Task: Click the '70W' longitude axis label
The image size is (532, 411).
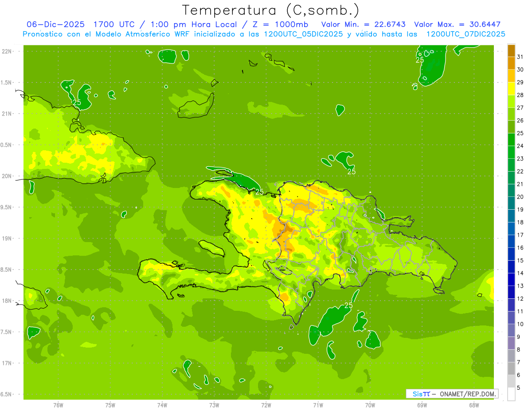Action: tap(370, 405)
